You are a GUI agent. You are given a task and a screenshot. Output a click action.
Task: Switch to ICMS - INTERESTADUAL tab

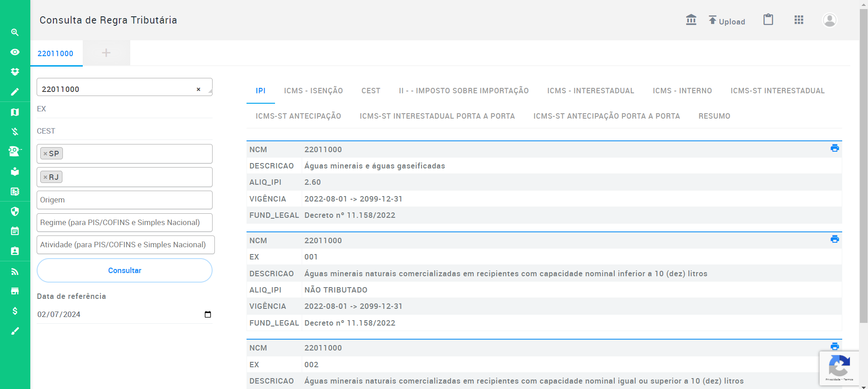(x=591, y=91)
